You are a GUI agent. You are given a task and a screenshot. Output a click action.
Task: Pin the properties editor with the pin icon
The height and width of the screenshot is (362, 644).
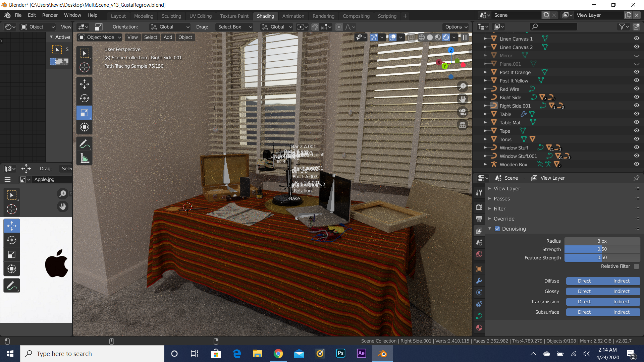[636, 178]
